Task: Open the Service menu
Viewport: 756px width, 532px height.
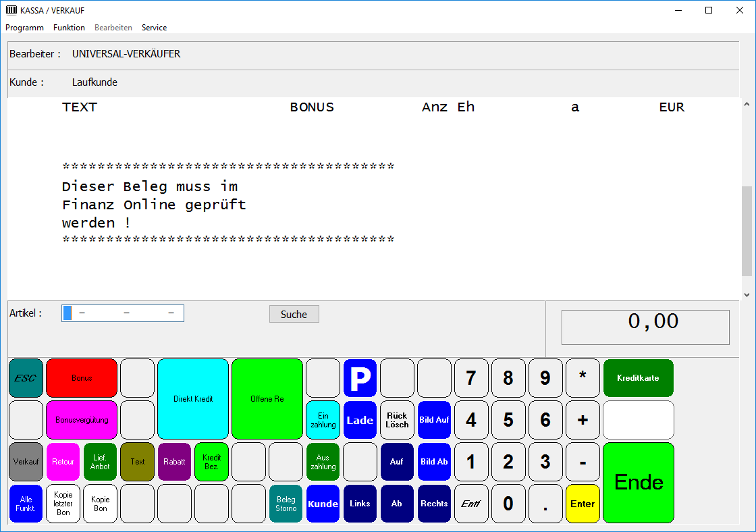Action: (154, 28)
